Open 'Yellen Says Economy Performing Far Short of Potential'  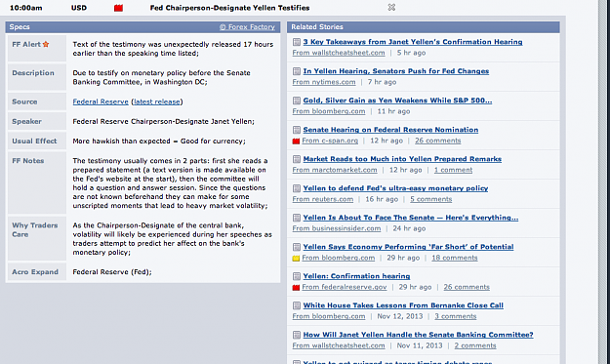(409, 247)
